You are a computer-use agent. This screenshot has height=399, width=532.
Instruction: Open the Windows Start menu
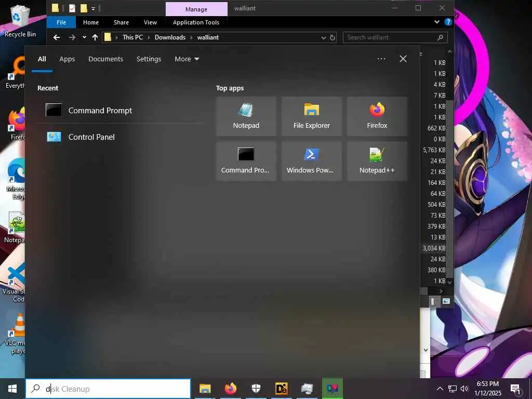[12, 389]
